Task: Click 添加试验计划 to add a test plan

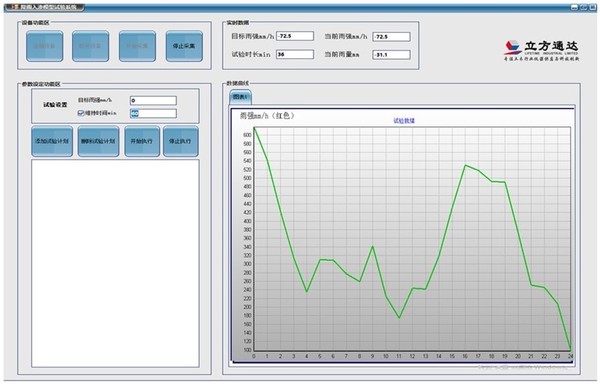Action: point(52,141)
